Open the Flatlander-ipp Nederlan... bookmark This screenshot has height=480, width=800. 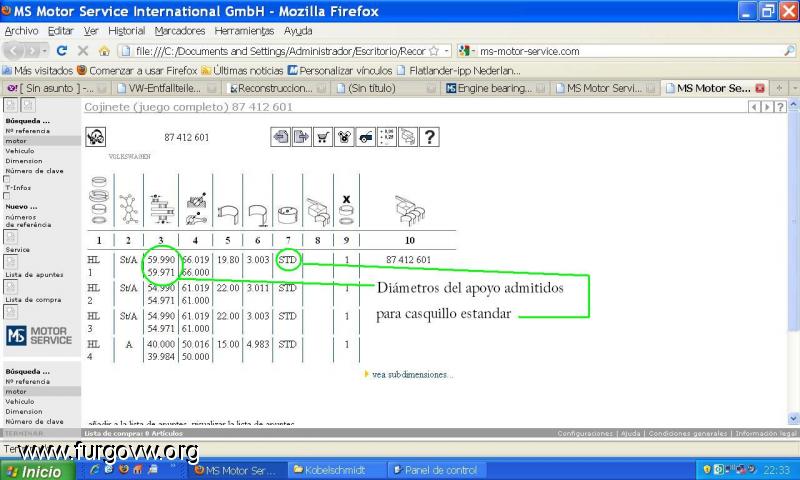pyautogui.click(x=459, y=70)
